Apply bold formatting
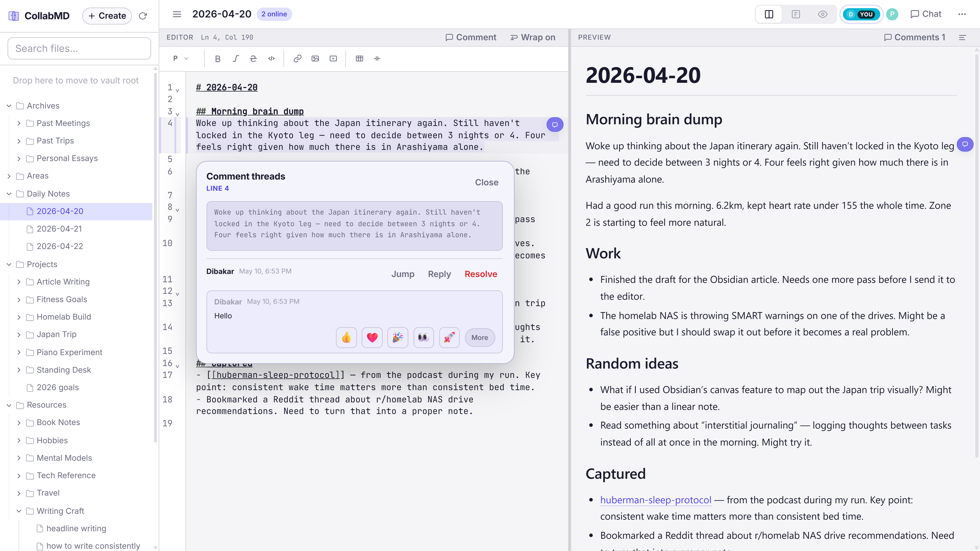The width and height of the screenshot is (980, 551). pyautogui.click(x=218, y=59)
